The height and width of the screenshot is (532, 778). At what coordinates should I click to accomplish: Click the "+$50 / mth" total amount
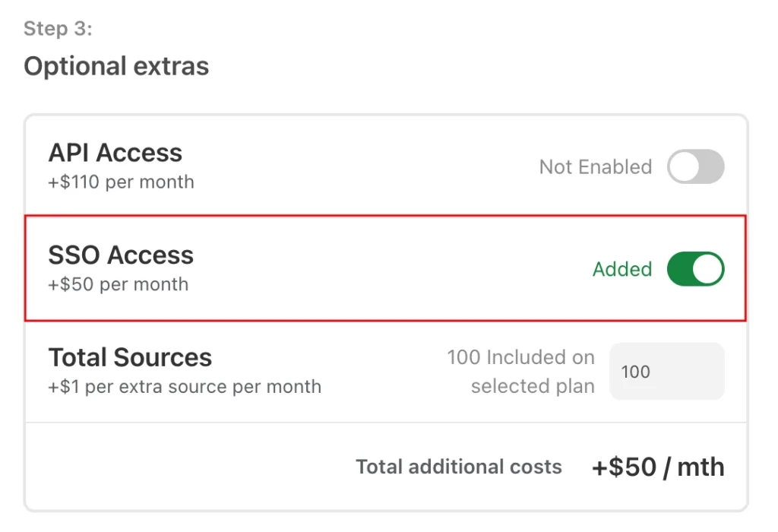tap(658, 467)
